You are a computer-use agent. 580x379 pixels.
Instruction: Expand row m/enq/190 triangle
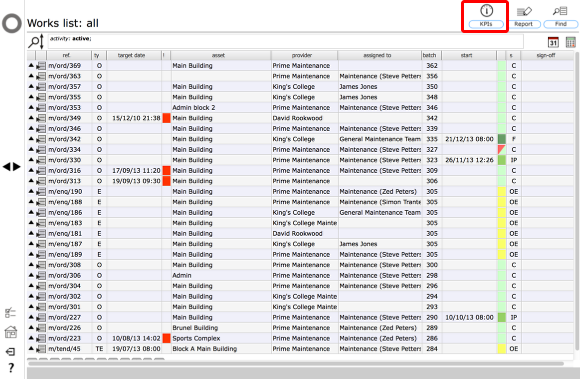coord(31,191)
